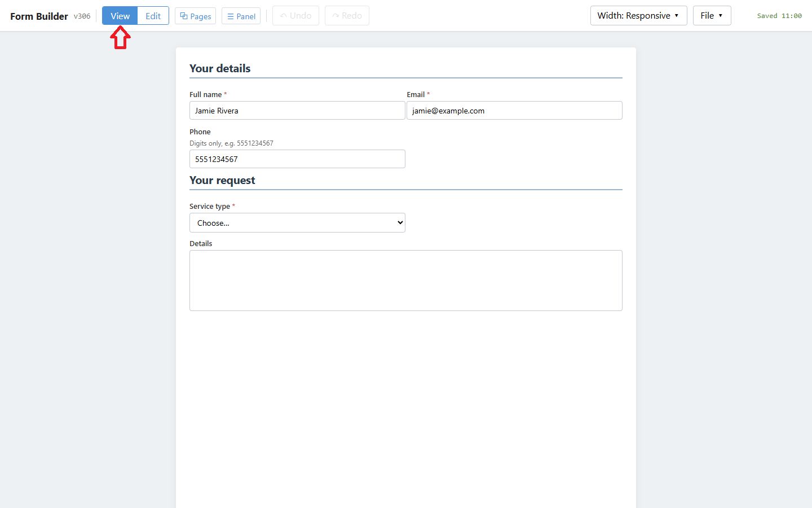
Task: Toggle the Panel button
Action: click(x=241, y=16)
